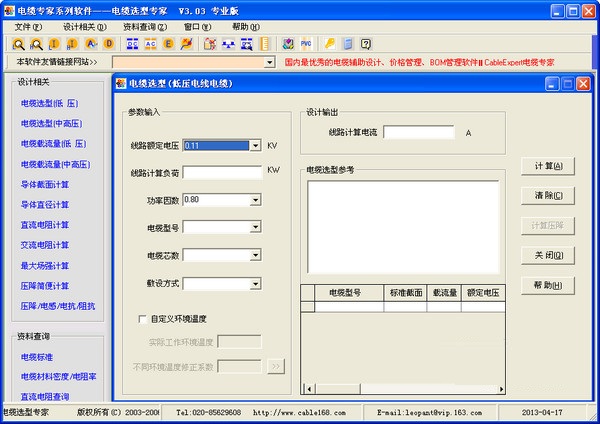Click the 帮助(H) dialog button
Screen dimensions: 600x424
tap(548, 285)
